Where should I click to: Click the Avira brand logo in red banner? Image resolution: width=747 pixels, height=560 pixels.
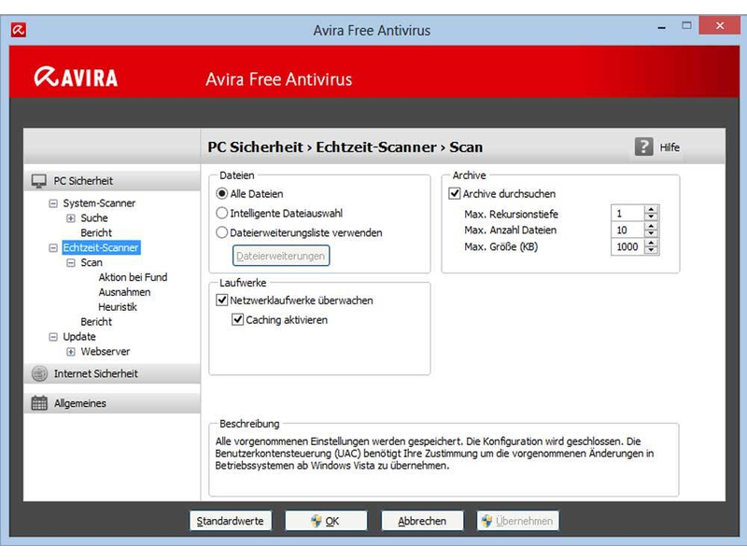pyautogui.click(x=76, y=77)
